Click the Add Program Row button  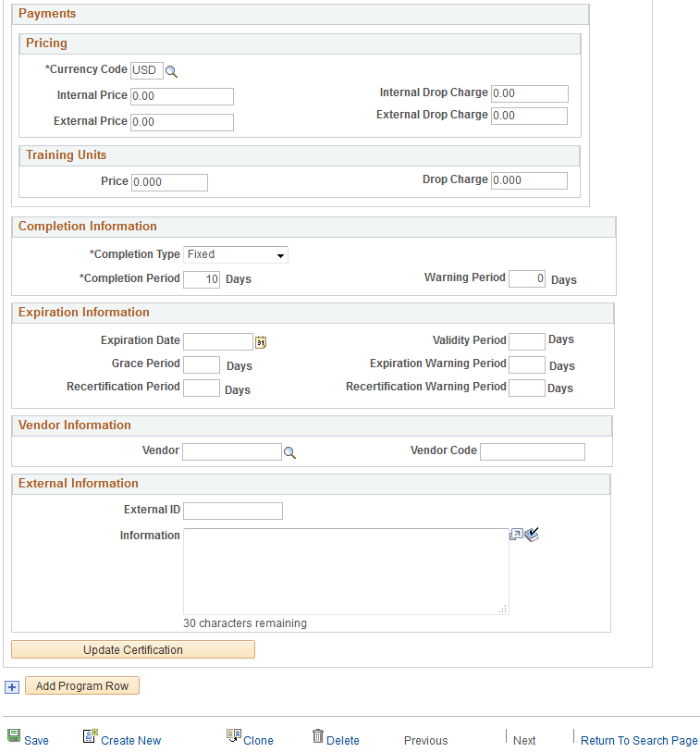tap(82, 685)
